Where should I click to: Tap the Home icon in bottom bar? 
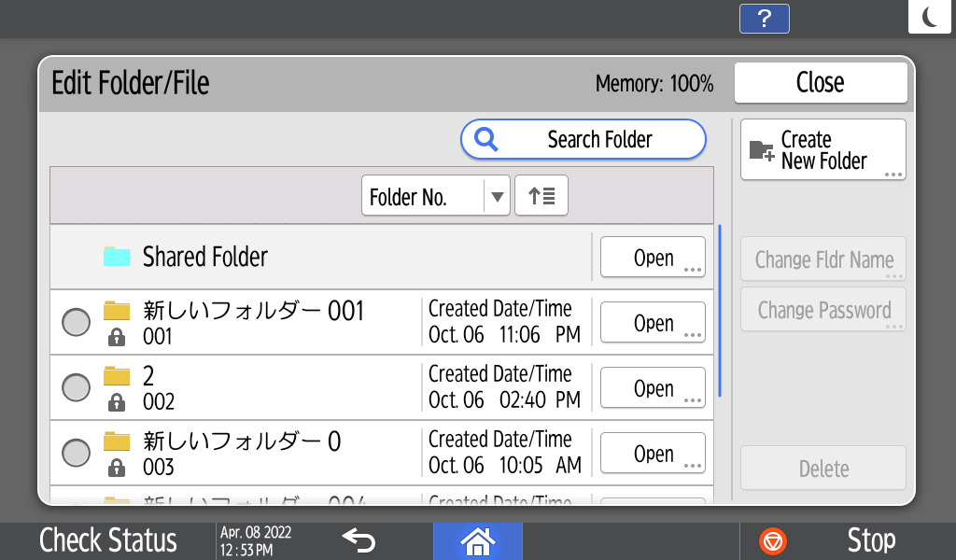click(477, 540)
